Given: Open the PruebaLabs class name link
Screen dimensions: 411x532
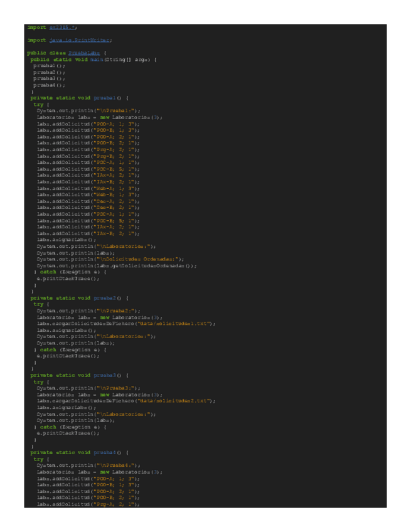Looking at the screenshot, I should point(83,53).
